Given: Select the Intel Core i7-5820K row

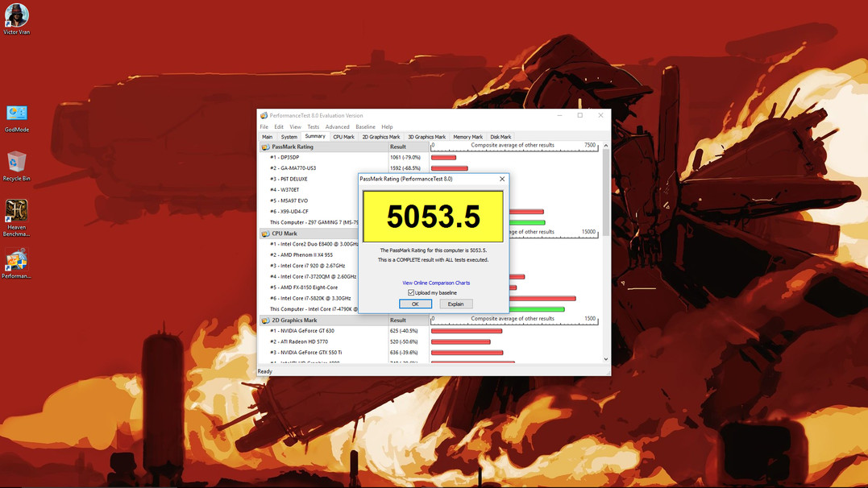Looking at the screenshot, I should point(309,298).
